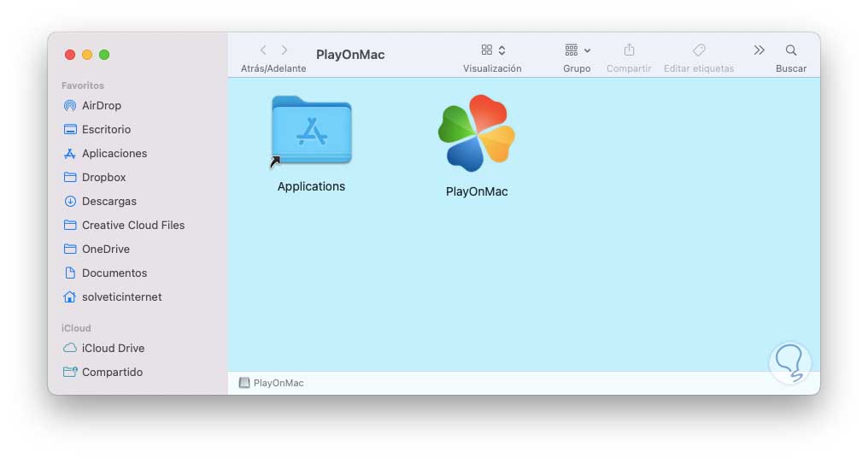Open the solveticinternet home folder
The image size is (868, 458).
(x=113, y=297)
